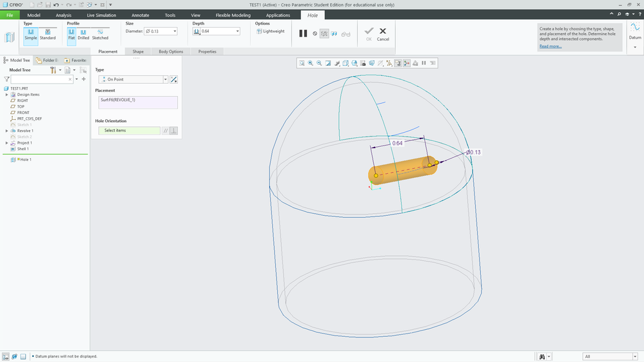Pause the hole feature tool
Viewport: 644px width, 362px height.
[x=303, y=33]
